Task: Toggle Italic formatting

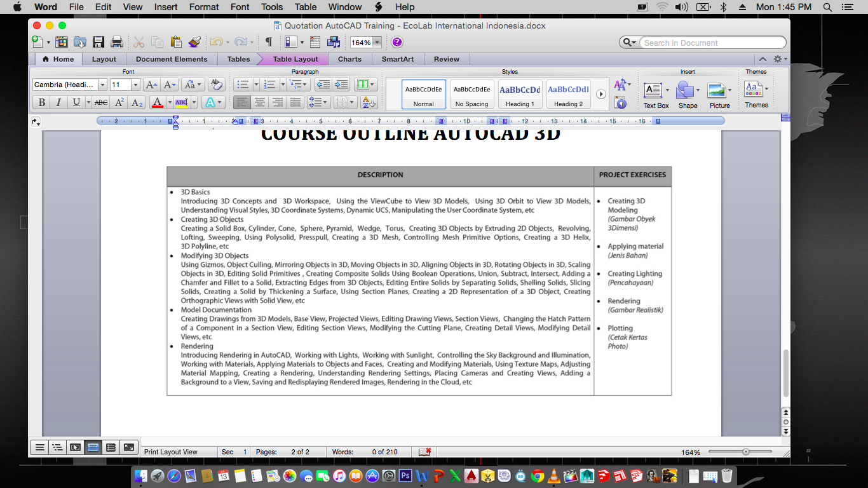Action: 58,102
